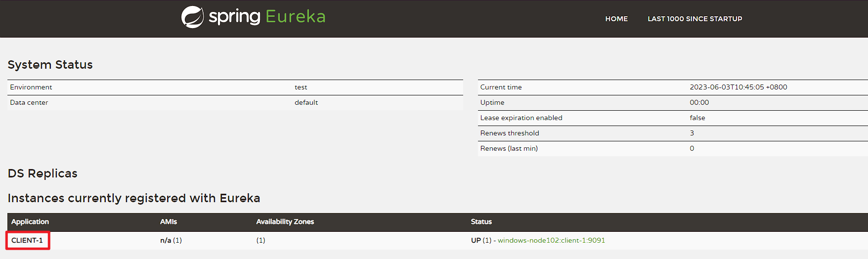Open LAST 1000 SINCE STARTUP page

(694, 19)
